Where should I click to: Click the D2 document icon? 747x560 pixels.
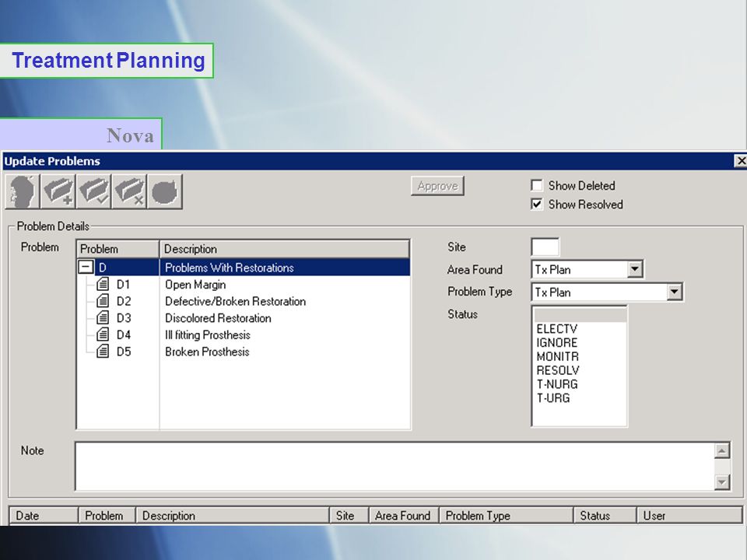click(x=103, y=301)
